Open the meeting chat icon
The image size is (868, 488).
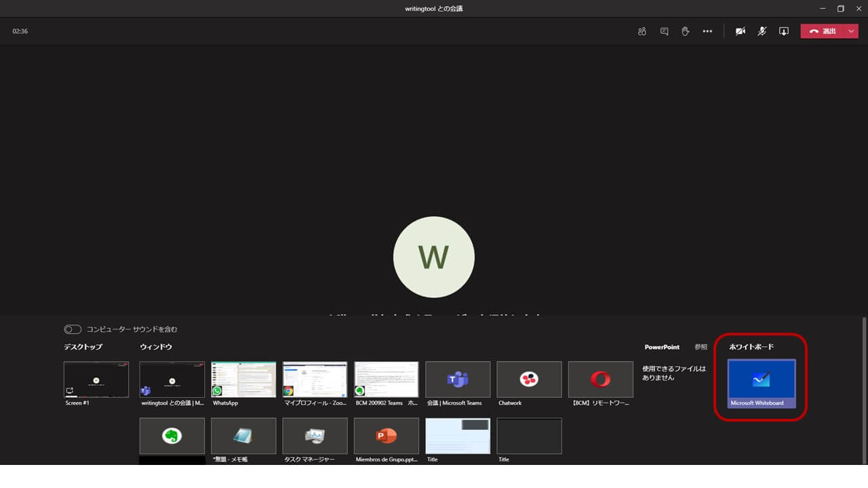coord(664,31)
